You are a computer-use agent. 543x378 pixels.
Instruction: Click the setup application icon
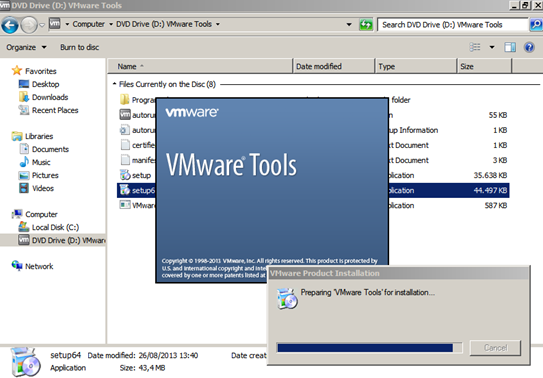(x=125, y=175)
